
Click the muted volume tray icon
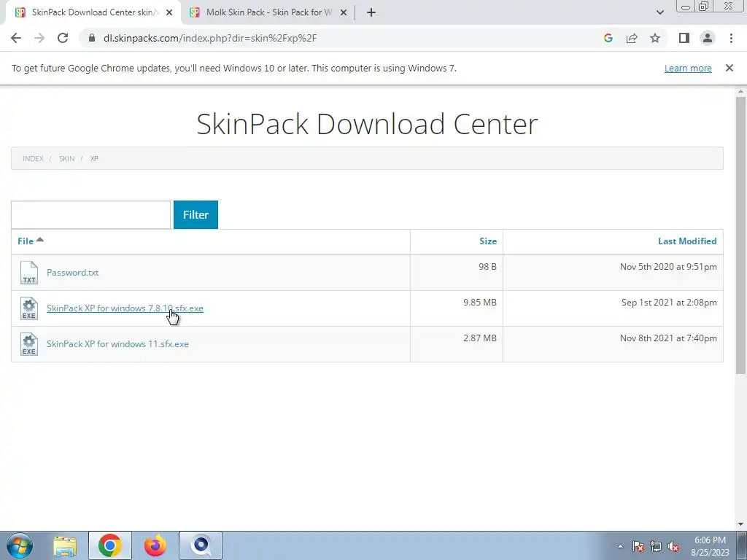673,546
